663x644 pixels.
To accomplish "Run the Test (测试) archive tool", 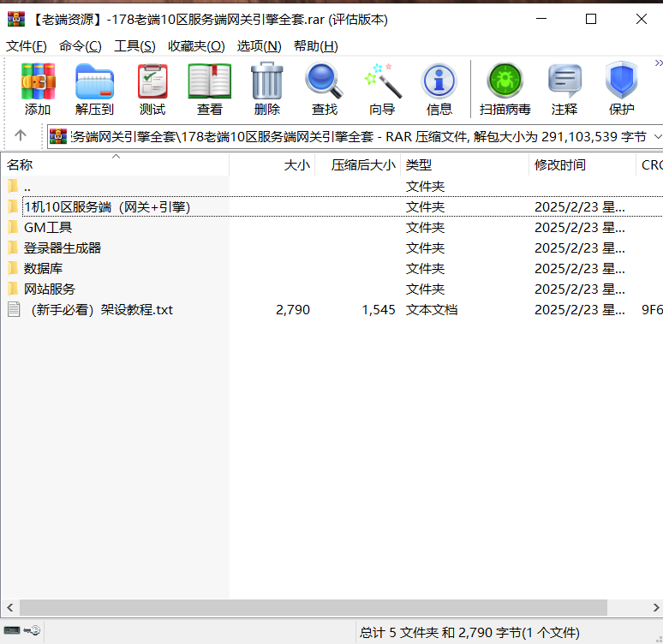I will click(x=152, y=89).
